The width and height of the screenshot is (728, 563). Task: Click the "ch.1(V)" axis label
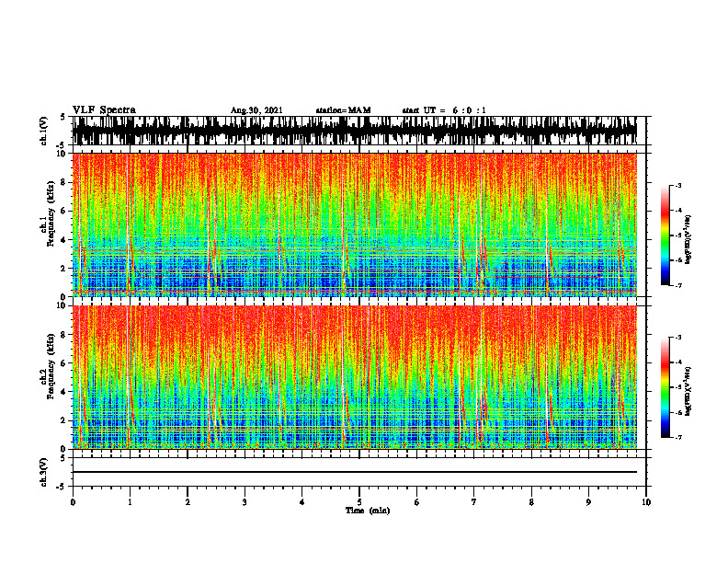tap(43, 131)
